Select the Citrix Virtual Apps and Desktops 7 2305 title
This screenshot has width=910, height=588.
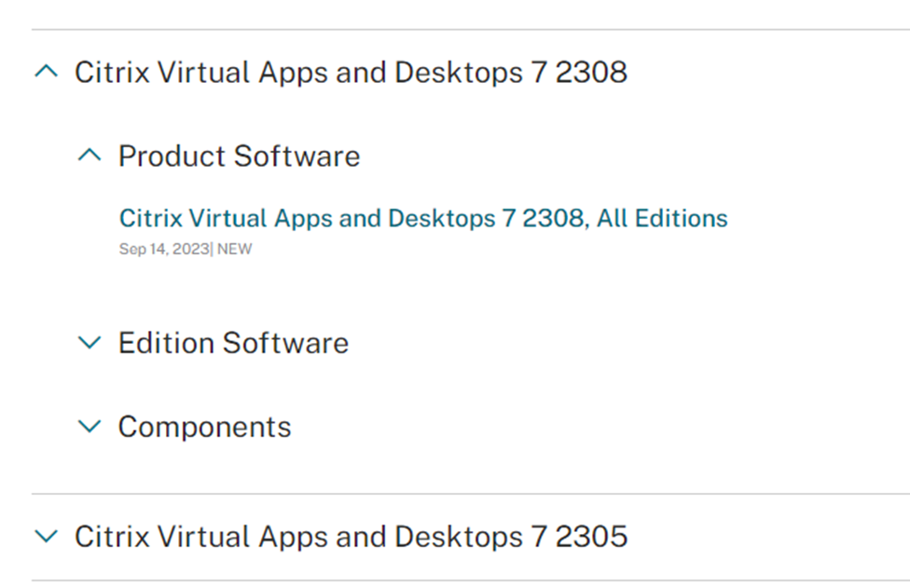pyautogui.click(x=351, y=536)
